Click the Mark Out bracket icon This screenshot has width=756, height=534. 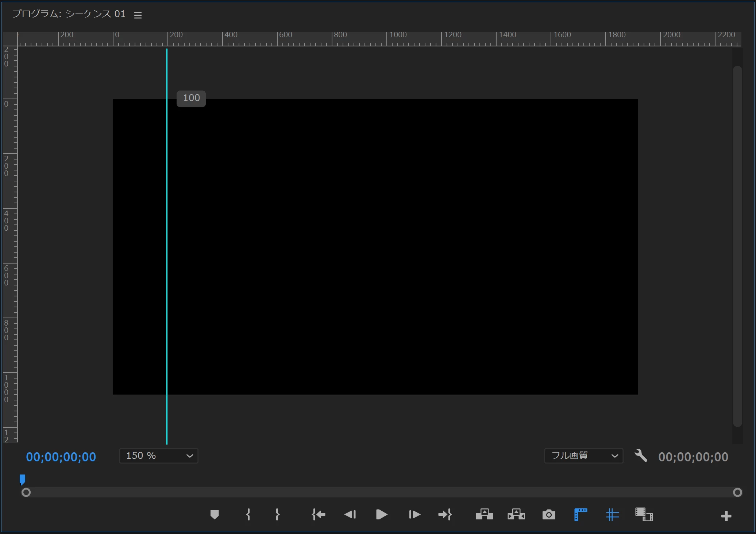pyautogui.click(x=278, y=515)
